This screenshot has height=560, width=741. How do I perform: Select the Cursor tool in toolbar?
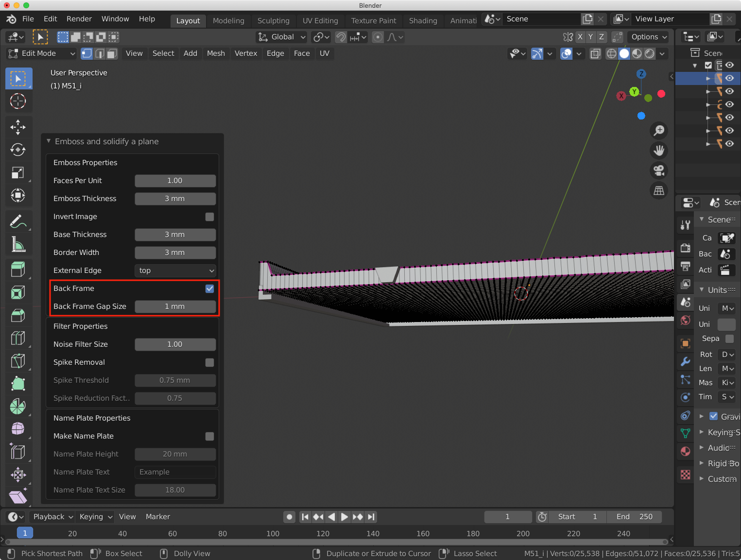click(18, 101)
